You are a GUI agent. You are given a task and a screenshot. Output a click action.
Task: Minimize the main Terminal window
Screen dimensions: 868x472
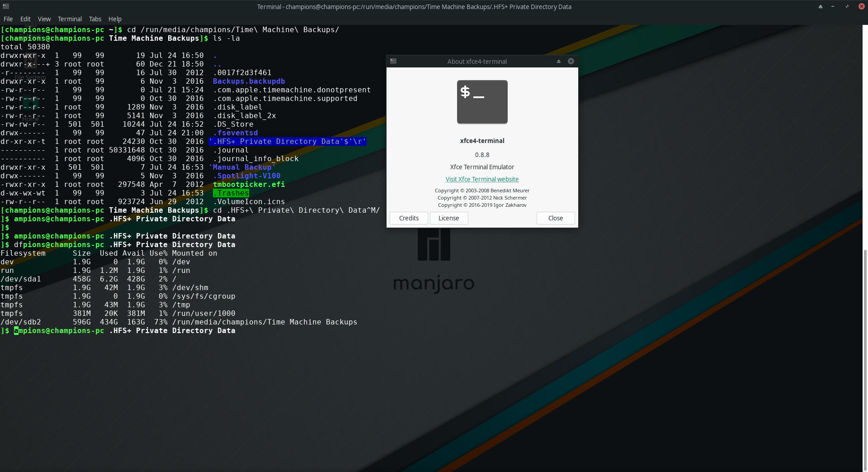(833, 6)
